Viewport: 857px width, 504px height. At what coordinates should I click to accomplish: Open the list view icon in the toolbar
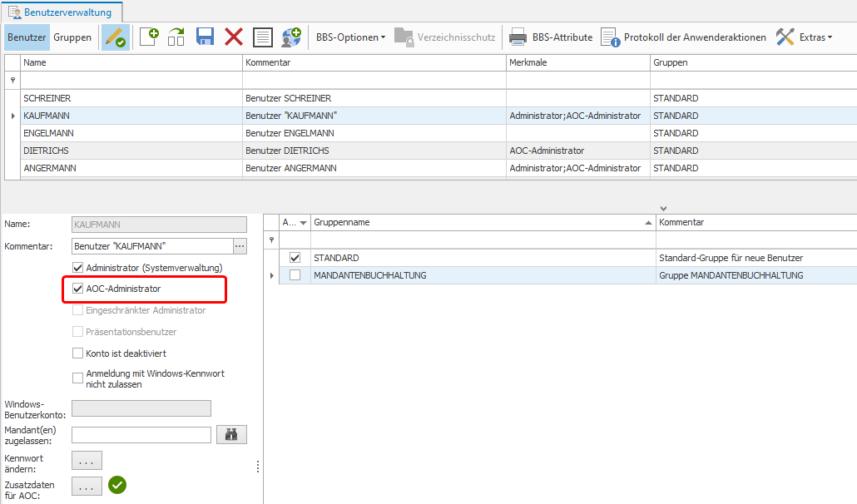pyautogui.click(x=263, y=37)
